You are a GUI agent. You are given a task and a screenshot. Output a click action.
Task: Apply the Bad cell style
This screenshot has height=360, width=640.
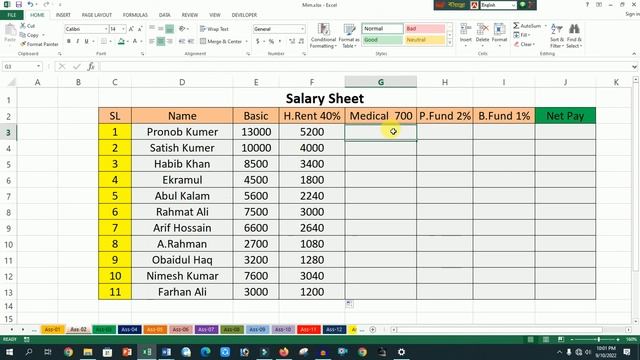(424, 29)
